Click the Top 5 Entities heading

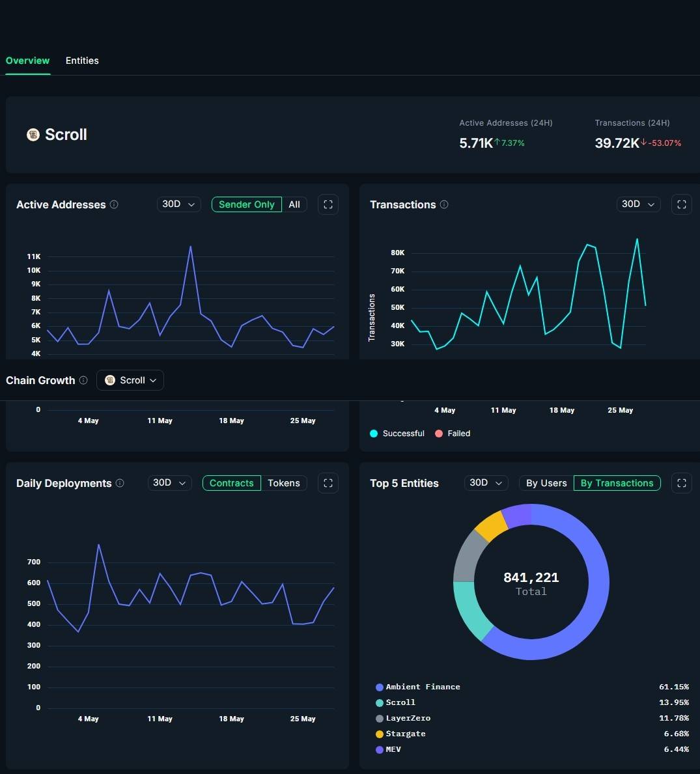tap(404, 483)
